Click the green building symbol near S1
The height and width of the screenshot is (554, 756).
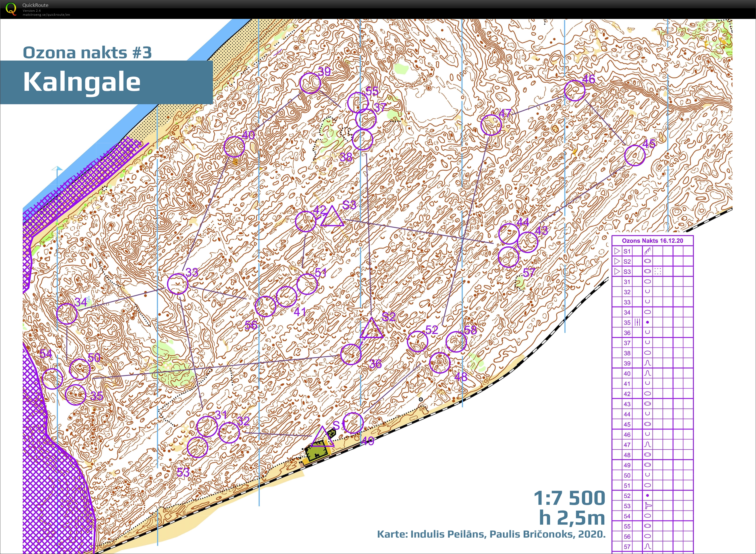(317, 451)
